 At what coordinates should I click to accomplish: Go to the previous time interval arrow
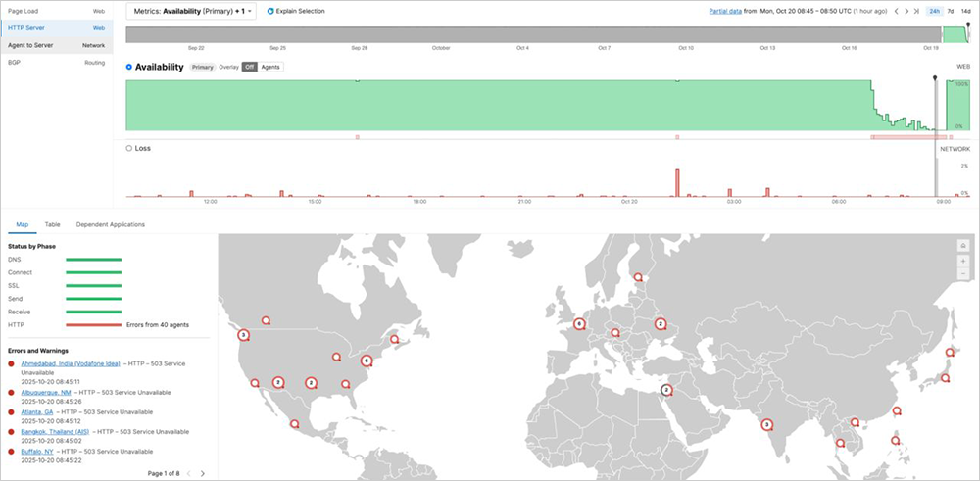pyautogui.click(x=897, y=11)
